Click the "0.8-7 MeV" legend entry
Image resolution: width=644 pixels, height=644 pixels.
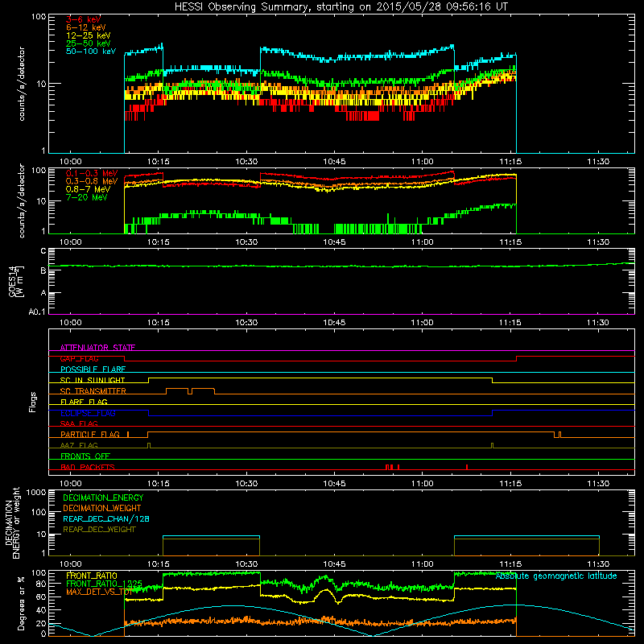88,189
